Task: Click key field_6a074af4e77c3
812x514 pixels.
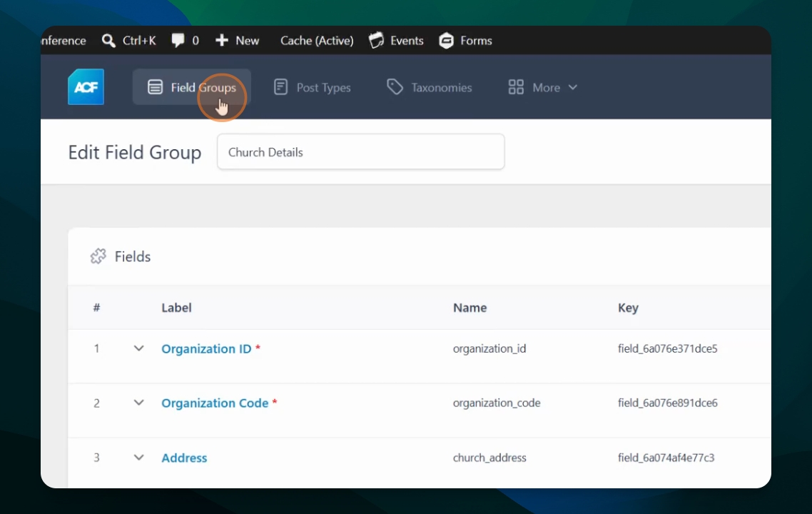Action: tap(666, 458)
